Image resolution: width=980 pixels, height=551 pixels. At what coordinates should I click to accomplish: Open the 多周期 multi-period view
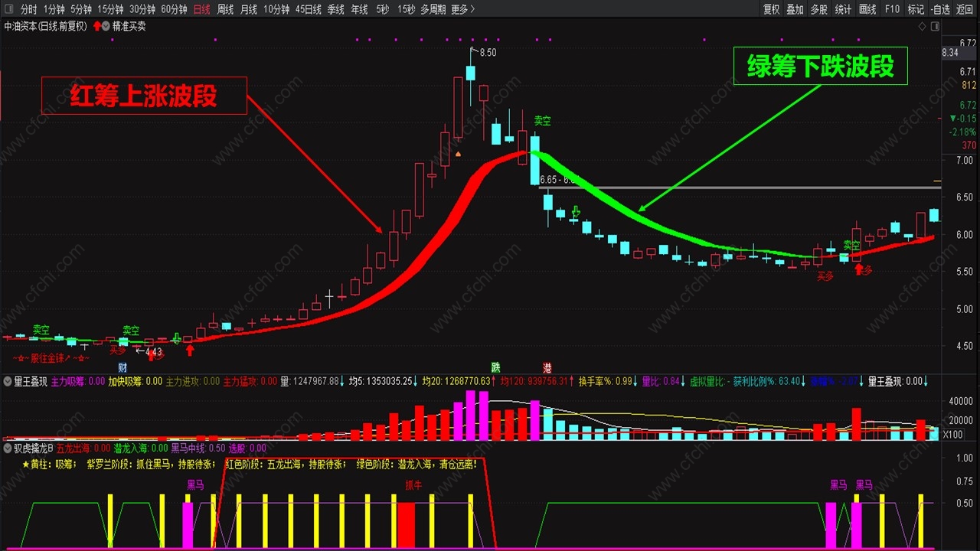(x=433, y=9)
